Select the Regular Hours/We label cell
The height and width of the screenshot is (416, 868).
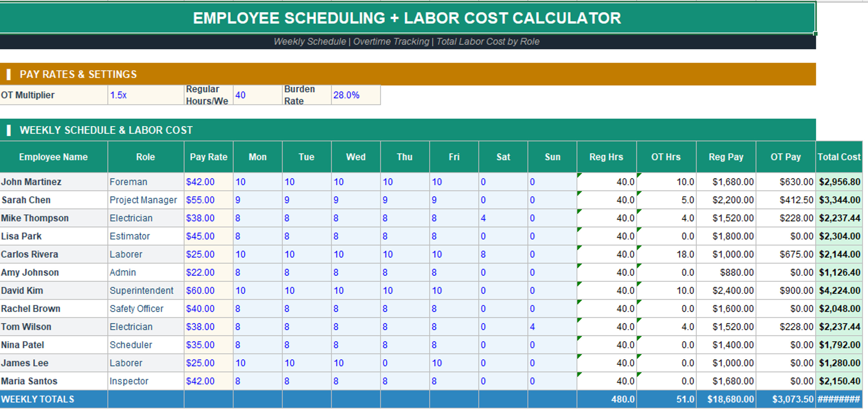coord(209,95)
